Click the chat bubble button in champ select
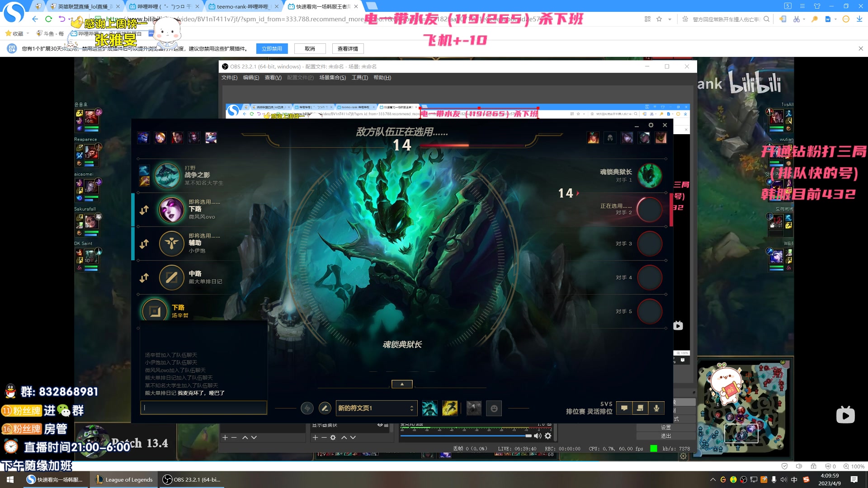This screenshot has width=868, height=488. coord(624,408)
